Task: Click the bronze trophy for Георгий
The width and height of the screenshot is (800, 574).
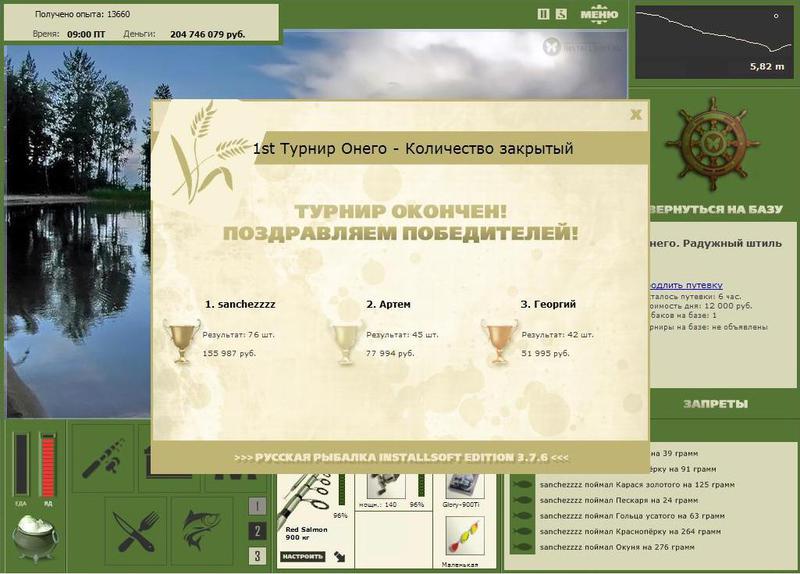Action: [x=499, y=340]
